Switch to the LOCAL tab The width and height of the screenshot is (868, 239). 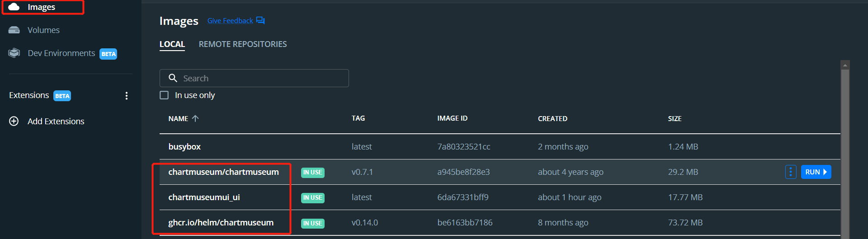click(172, 44)
